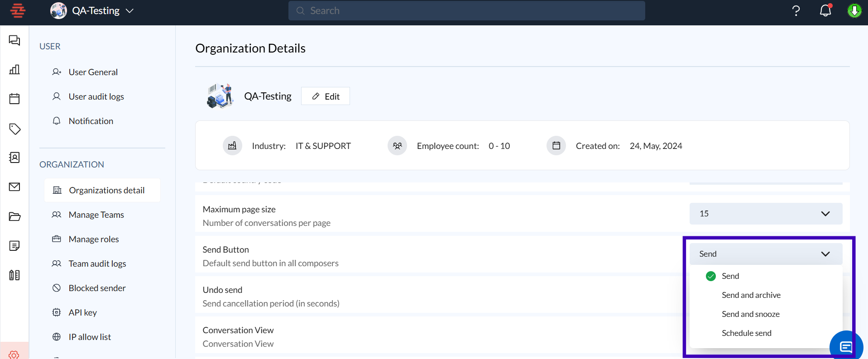Click the notification bell icon

(x=825, y=10)
